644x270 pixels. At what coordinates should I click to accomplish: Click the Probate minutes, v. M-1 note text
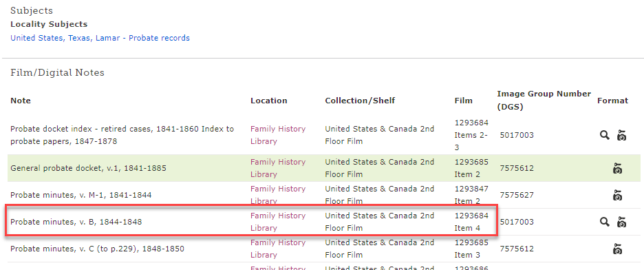point(81,195)
